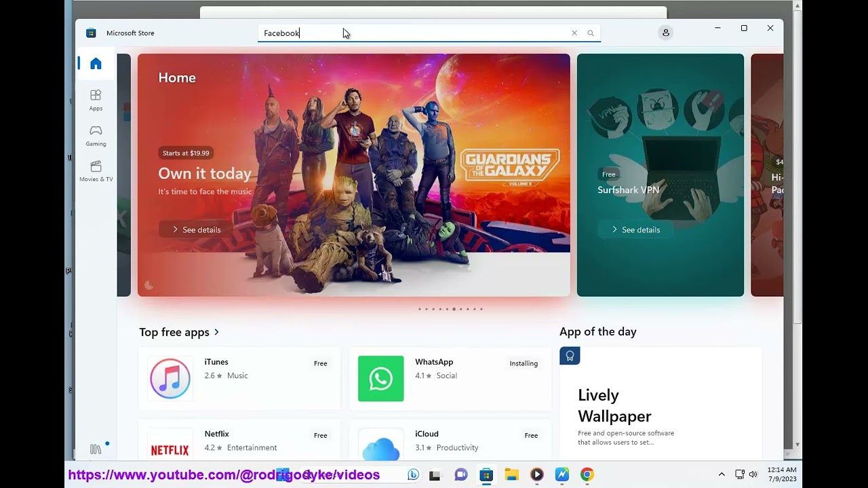Click the WhatsApp app name

[434, 362]
